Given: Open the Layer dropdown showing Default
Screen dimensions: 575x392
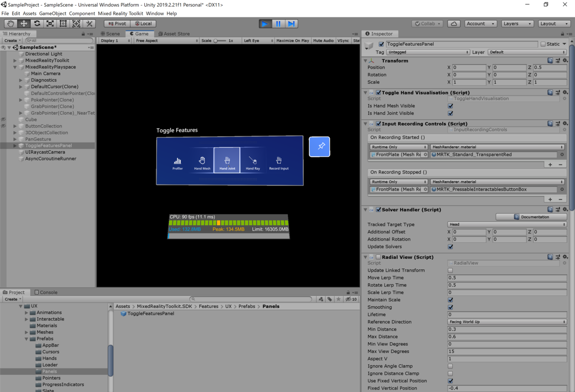Looking at the screenshot, I should pyautogui.click(x=527, y=52).
